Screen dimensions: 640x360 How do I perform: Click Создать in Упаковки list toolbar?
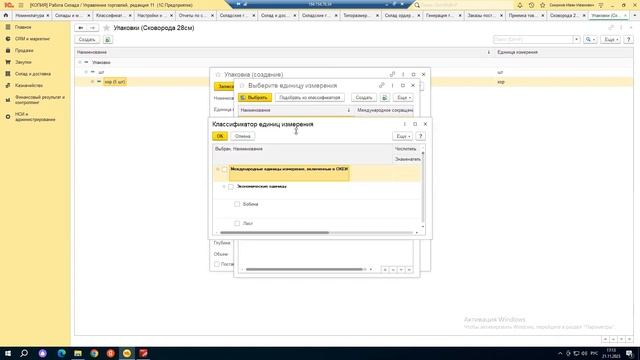pyautogui.click(x=87, y=40)
